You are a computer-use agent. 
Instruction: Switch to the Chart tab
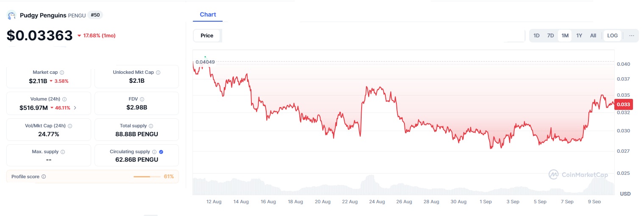pyautogui.click(x=208, y=14)
